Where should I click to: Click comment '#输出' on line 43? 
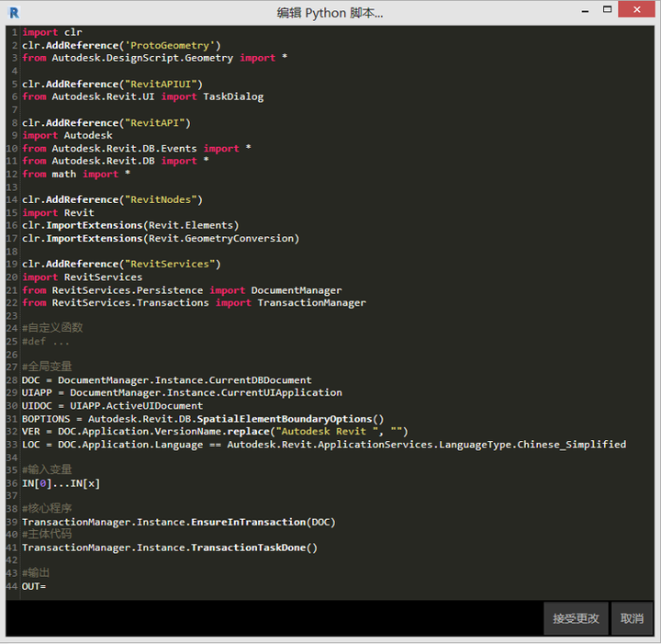(36, 572)
